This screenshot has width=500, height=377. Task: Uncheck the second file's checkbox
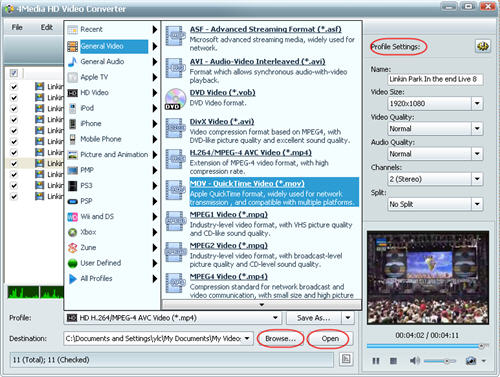click(x=14, y=98)
